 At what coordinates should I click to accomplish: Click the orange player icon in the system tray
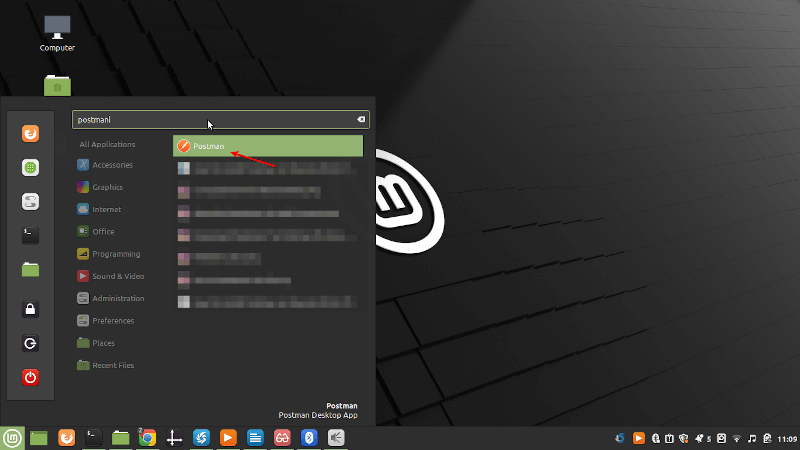click(x=639, y=438)
